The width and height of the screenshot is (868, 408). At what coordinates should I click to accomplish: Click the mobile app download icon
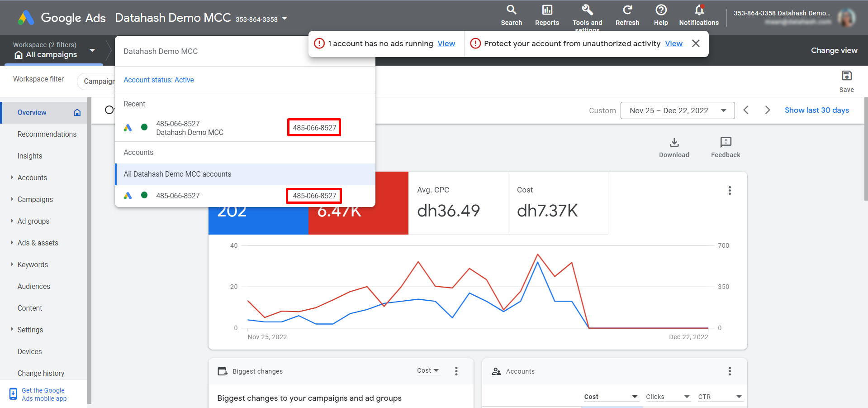[x=13, y=394]
